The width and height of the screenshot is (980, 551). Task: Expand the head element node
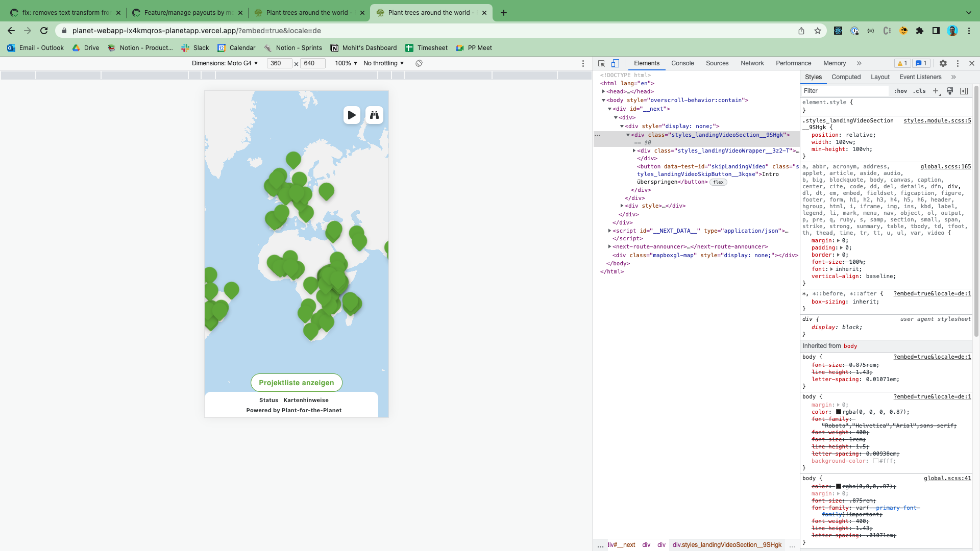tap(603, 92)
